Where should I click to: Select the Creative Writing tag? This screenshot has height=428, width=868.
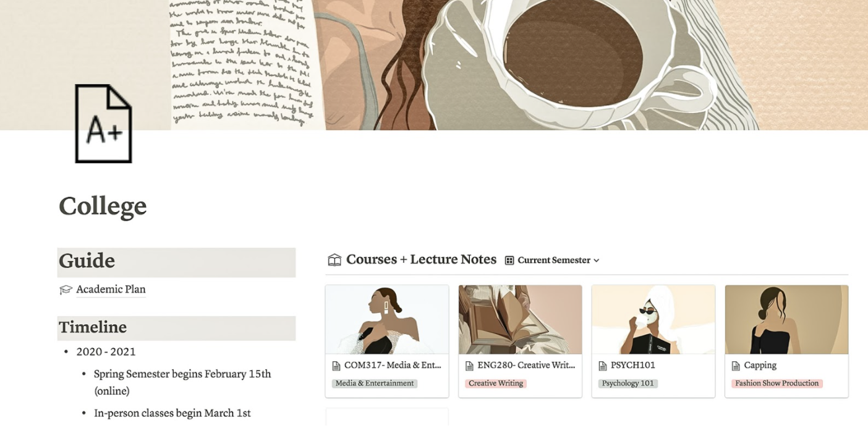[x=496, y=383]
